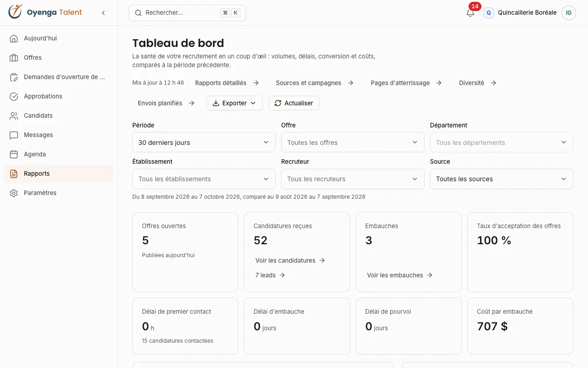Open Messages in the sidebar
The image size is (588, 368).
tap(59, 135)
